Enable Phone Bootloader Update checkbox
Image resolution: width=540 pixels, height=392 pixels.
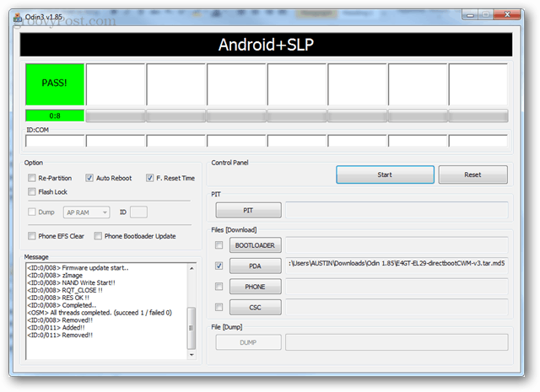click(x=98, y=236)
